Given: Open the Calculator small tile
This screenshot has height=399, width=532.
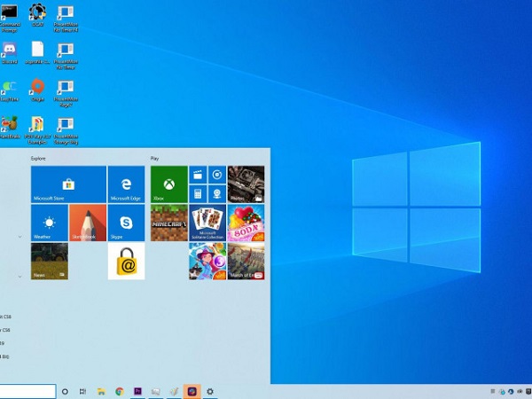Looking at the screenshot, I should pos(198,194).
